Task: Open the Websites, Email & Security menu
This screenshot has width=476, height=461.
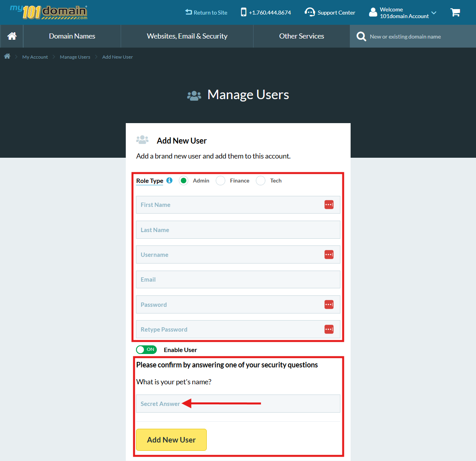Action: [x=187, y=36]
